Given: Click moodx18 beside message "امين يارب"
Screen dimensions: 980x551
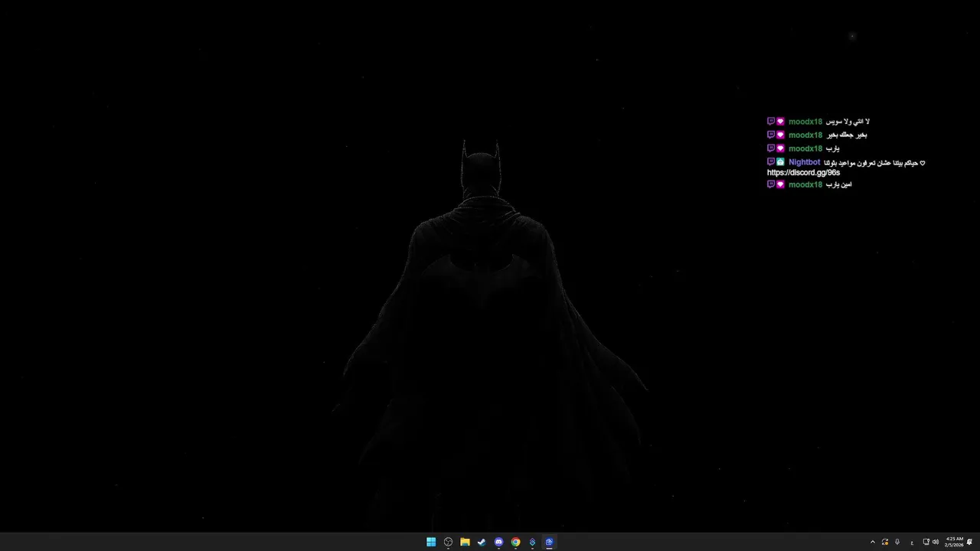Looking at the screenshot, I should coord(805,184).
